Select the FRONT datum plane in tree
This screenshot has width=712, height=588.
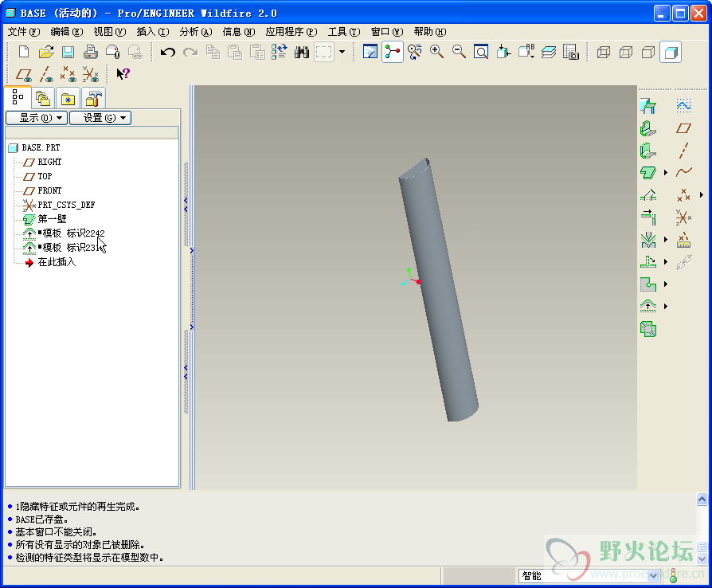tap(49, 190)
